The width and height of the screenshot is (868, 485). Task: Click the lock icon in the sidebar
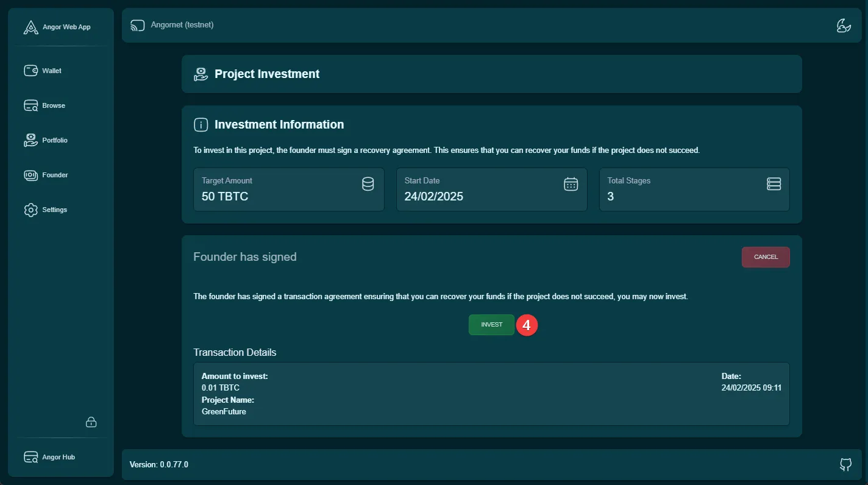click(91, 422)
